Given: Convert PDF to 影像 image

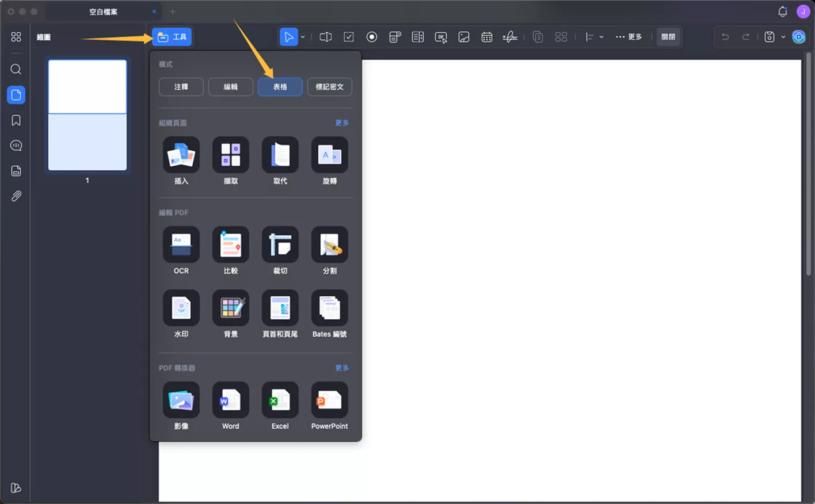Looking at the screenshot, I should [181, 406].
